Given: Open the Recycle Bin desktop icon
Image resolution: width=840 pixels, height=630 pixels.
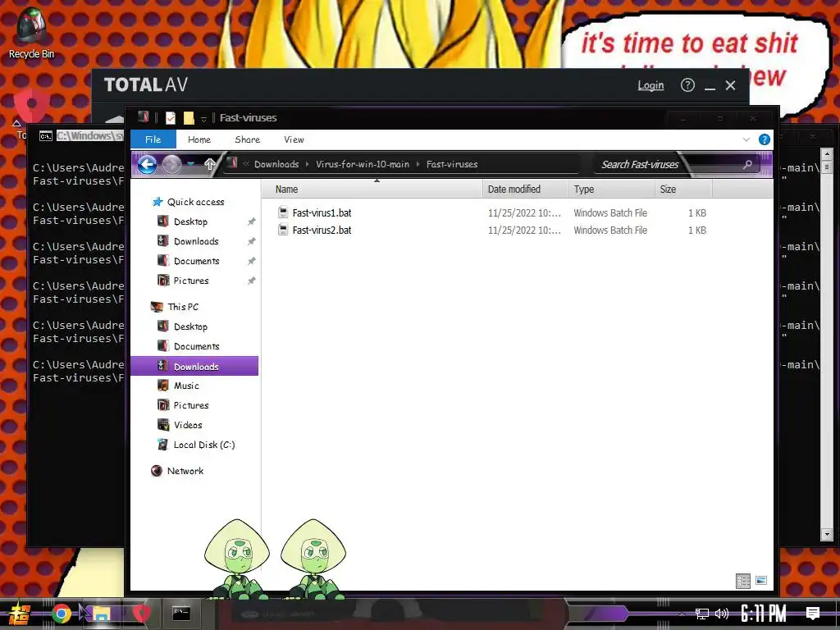Looking at the screenshot, I should 31,33.
